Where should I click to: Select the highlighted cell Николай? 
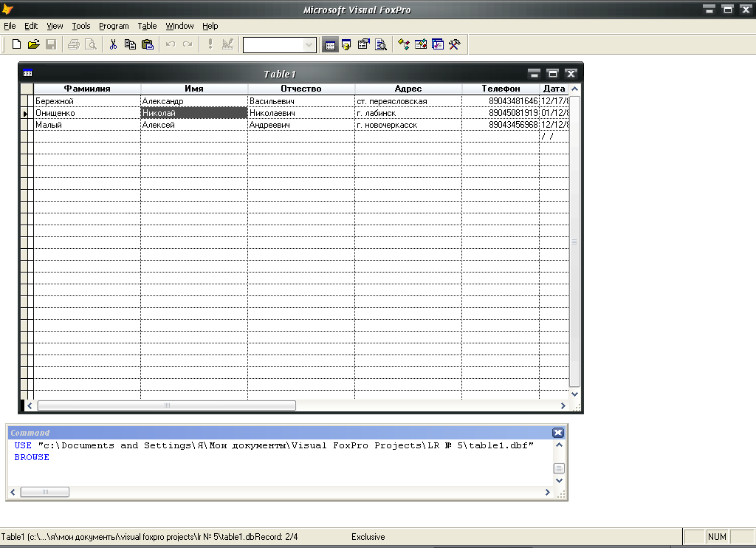[x=194, y=113]
